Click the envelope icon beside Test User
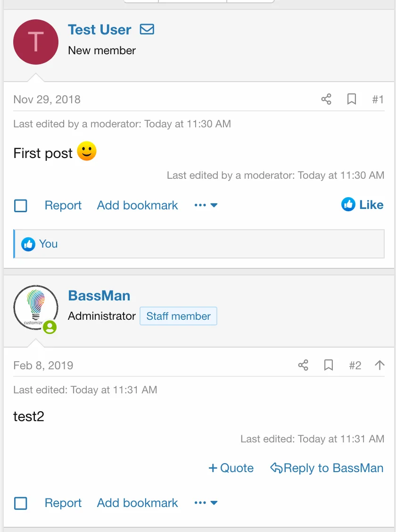 (x=147, y=29)
